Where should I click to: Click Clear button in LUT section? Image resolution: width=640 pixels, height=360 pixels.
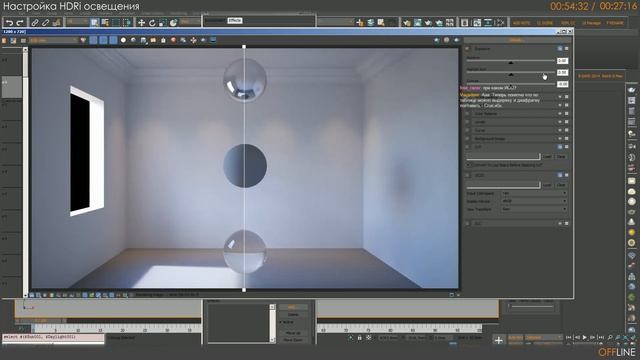tap(561, 157)
